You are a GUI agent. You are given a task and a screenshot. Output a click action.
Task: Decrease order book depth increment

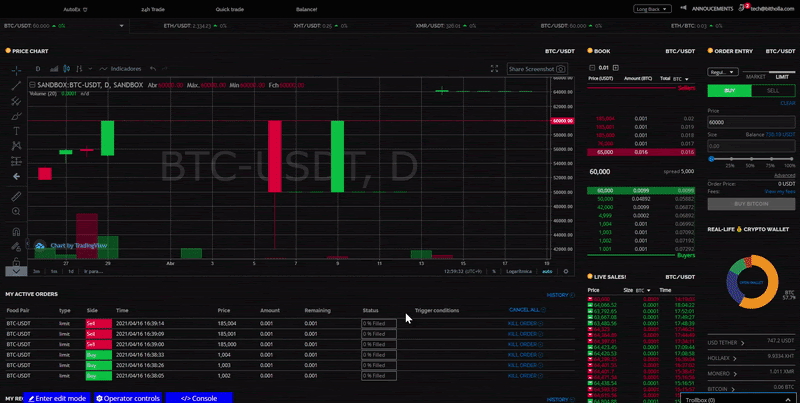tap(591, 68)
